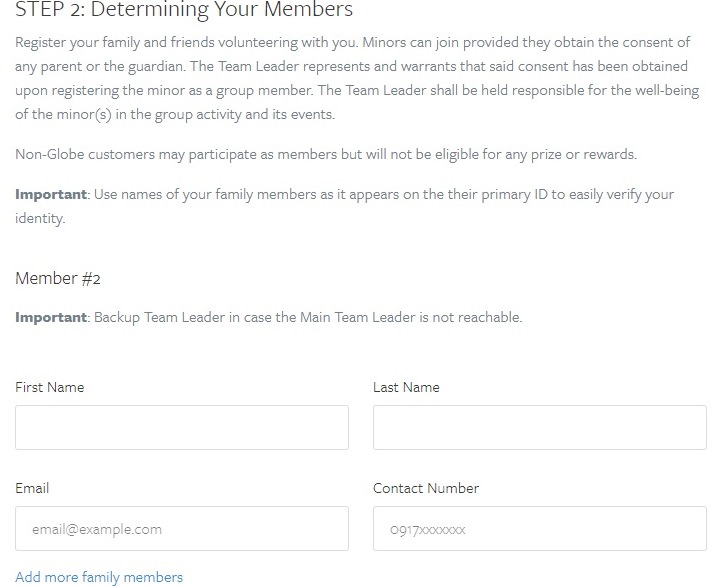Click the bold Important before Backup Team Leader
This screenshot has width=718, height=586.
(x=51, y=317)
